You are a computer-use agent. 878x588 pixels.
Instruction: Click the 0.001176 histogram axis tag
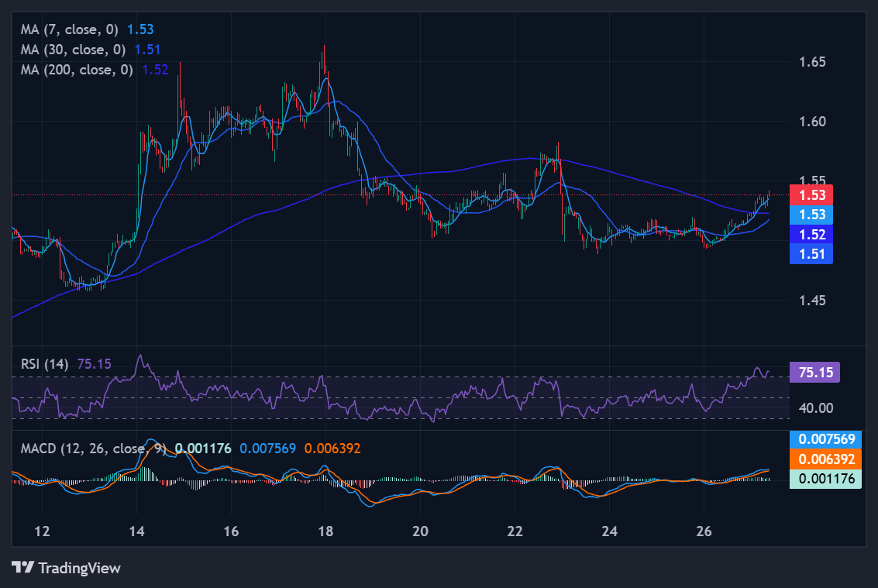pos(825,479)
